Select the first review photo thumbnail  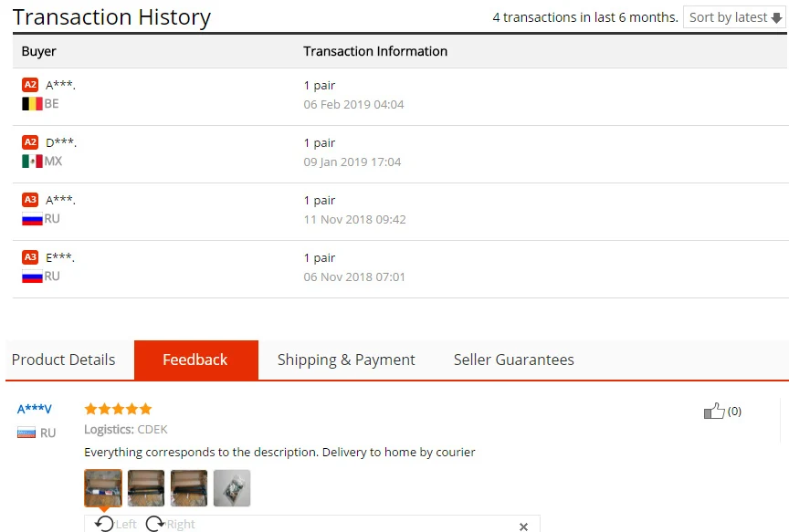pyautogui.click(x=103, y=488)
